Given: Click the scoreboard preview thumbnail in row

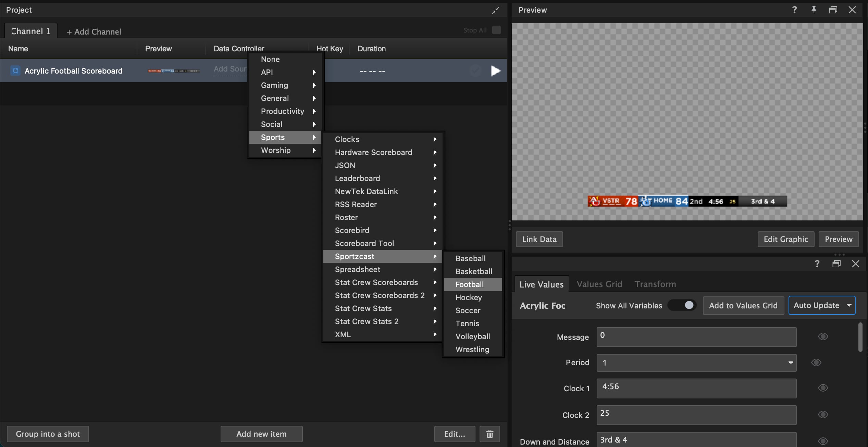Looking at the screenshot, I should (174, 71).
